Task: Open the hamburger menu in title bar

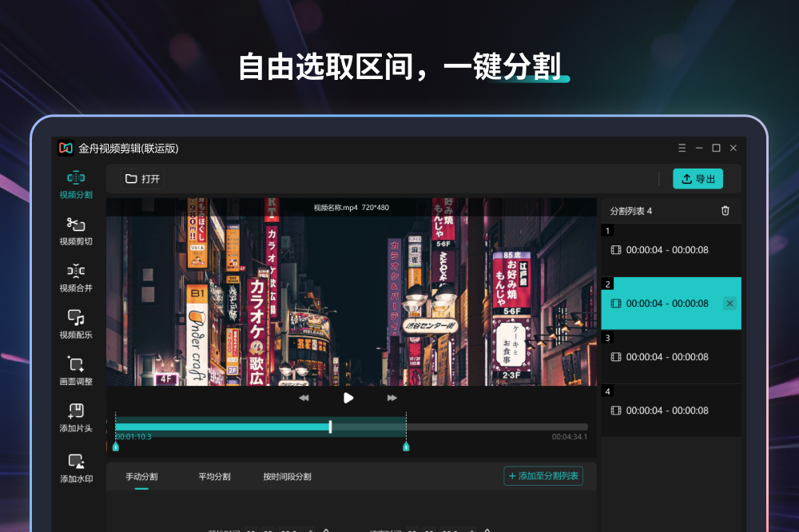Action: pyautogui.click(x=682, y=148)
